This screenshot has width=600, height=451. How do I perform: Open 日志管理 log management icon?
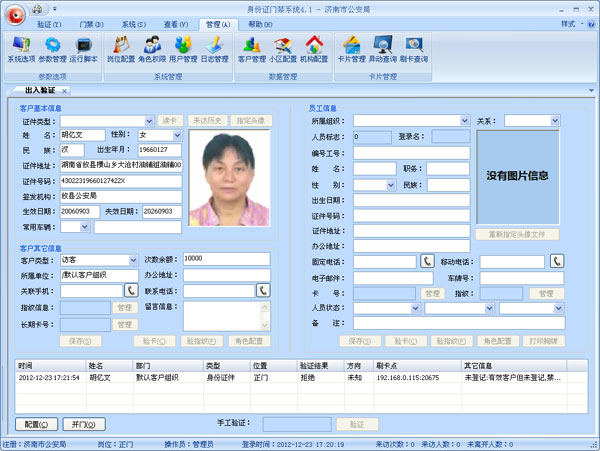[x=214, y=49]
